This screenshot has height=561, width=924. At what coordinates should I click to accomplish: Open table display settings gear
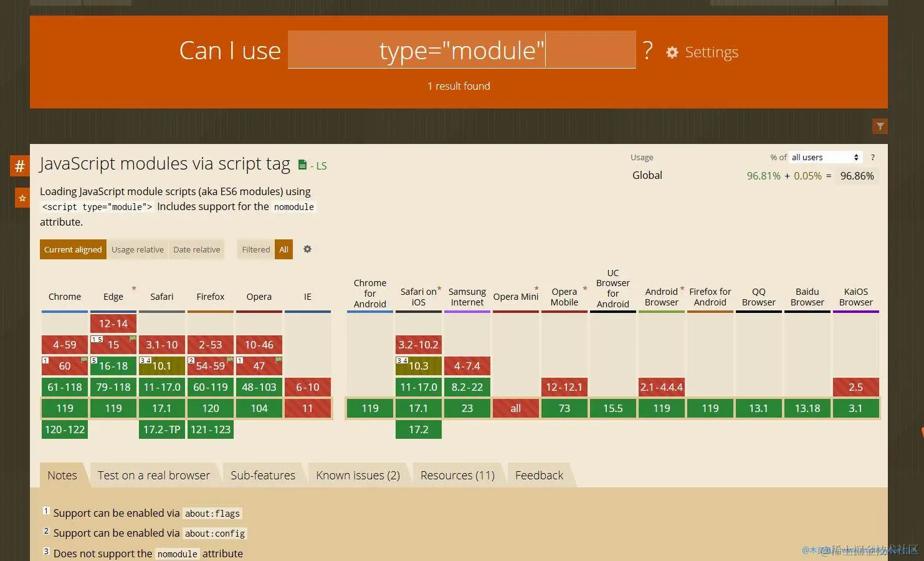(x=307, y=249)
